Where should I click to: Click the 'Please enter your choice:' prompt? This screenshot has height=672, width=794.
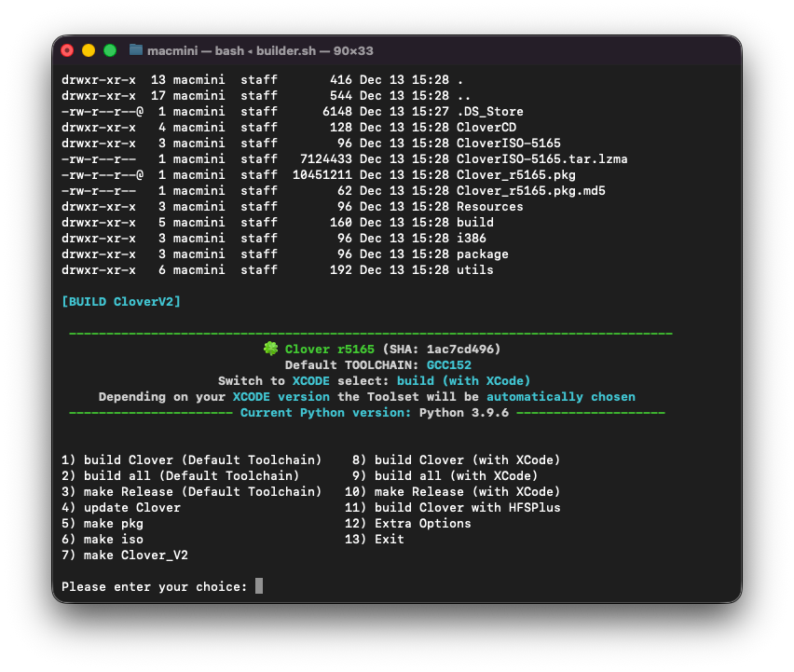[155, 587]
